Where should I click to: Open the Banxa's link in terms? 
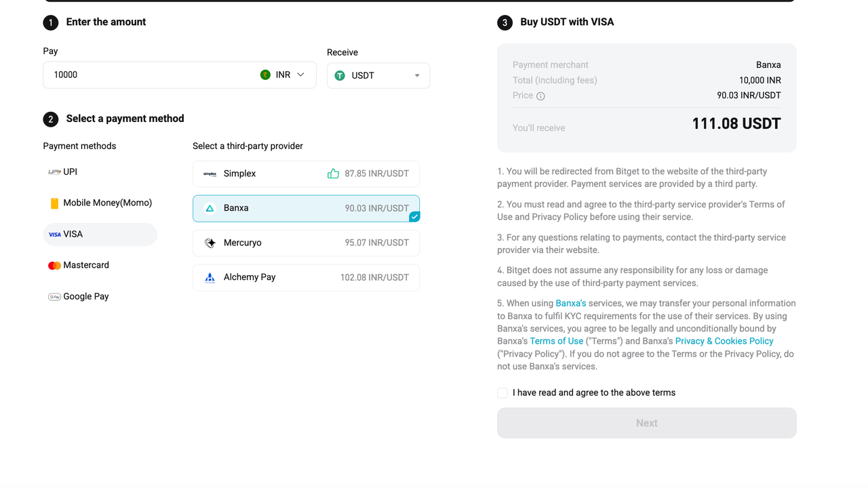pyautogui.click(x=571, y=304)
